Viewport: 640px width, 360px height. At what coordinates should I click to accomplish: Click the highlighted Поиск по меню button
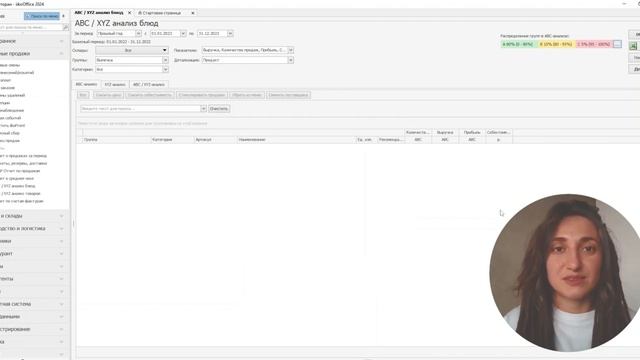click(42, 16)
